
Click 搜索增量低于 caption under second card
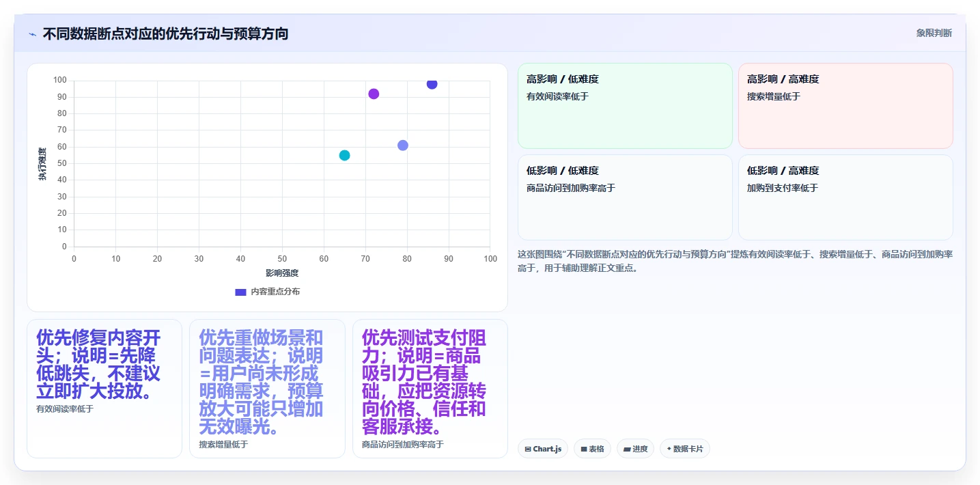tap(223, 445)
